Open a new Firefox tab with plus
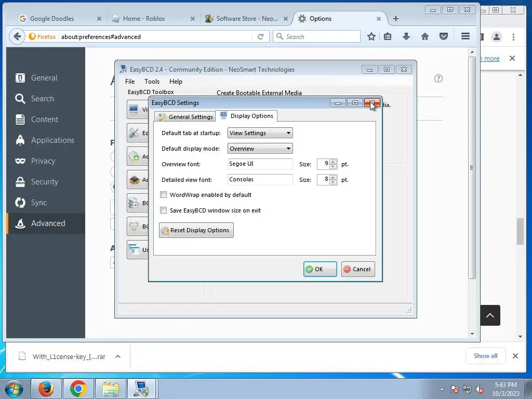This screenshot has height=399, width=532. 395,19
